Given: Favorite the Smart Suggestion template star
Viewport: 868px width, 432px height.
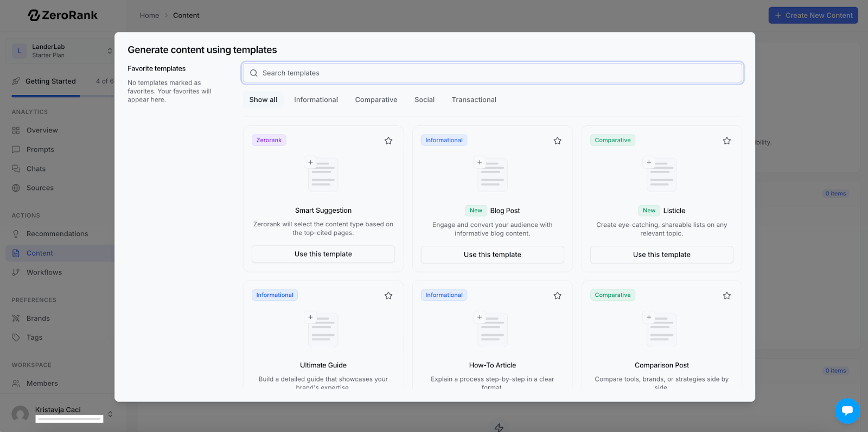Looking at the screenshot, I should coord(388,141).
